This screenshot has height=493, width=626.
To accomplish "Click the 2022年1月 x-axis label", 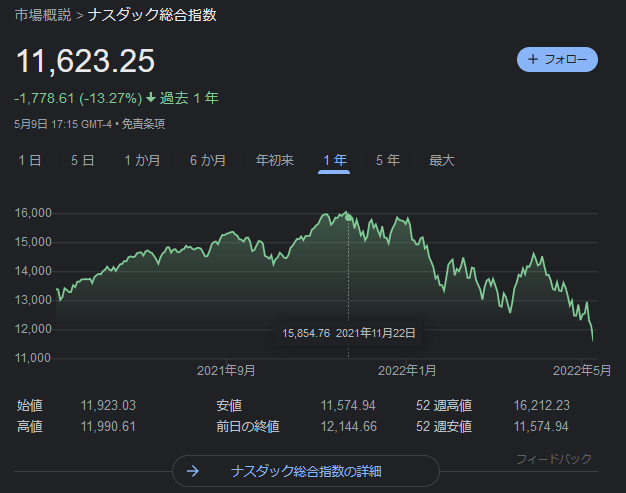I will pos(406,371).
